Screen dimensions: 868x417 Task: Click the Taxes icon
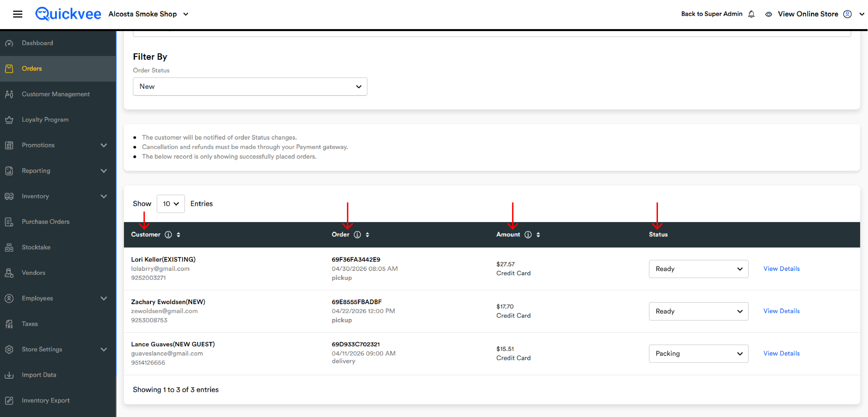[9, 324]
